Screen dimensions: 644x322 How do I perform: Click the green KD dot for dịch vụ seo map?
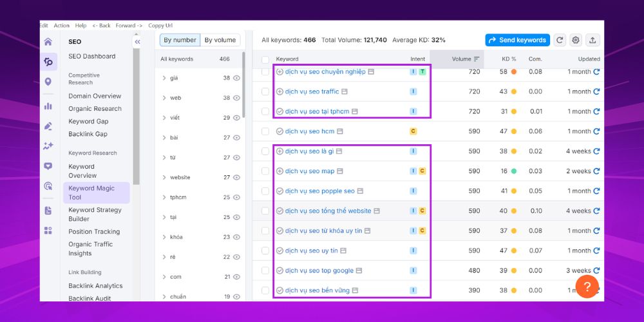tap(514, 171)
